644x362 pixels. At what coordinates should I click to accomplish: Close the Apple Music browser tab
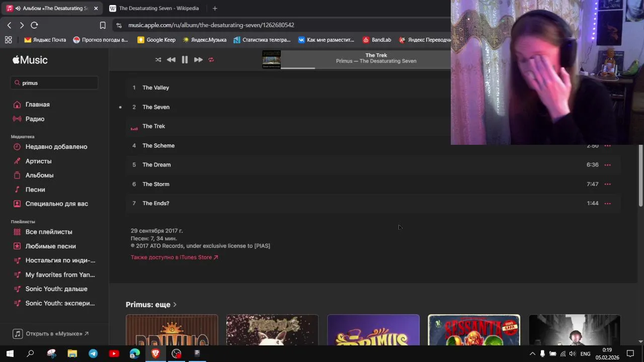click(x=96, y=9)
